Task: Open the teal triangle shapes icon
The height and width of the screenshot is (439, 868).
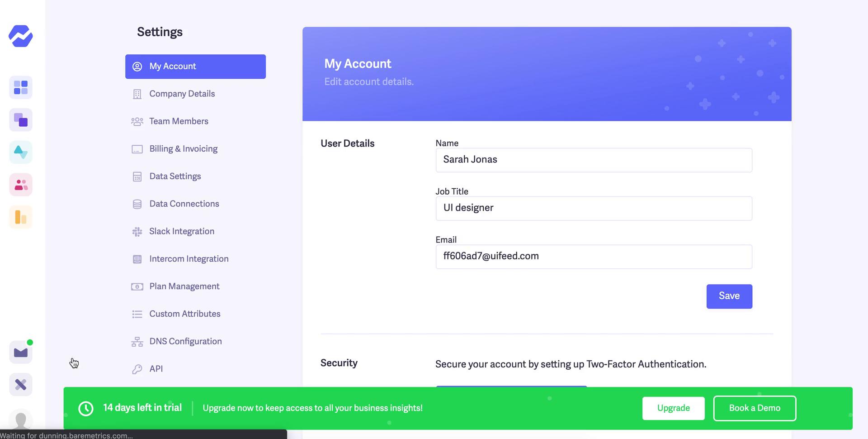Action: tap(21, 152)
